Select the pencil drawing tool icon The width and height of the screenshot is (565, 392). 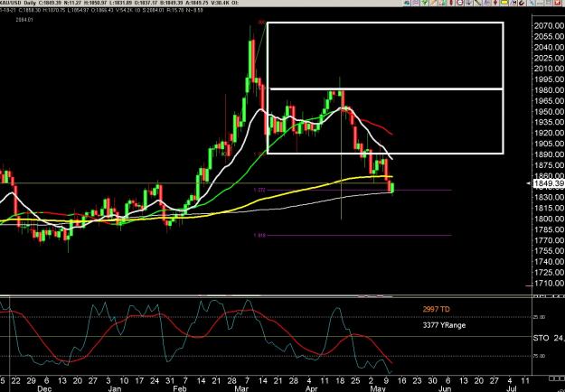(433, 3)
